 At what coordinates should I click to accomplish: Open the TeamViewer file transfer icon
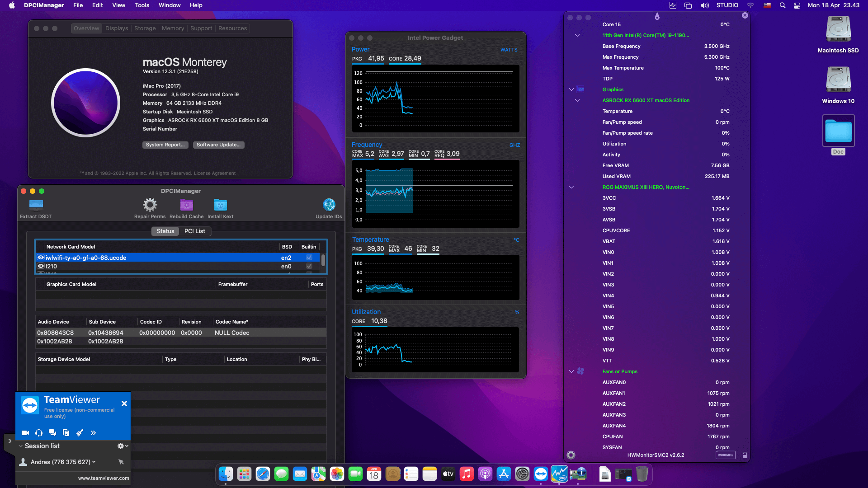(66, 433)
